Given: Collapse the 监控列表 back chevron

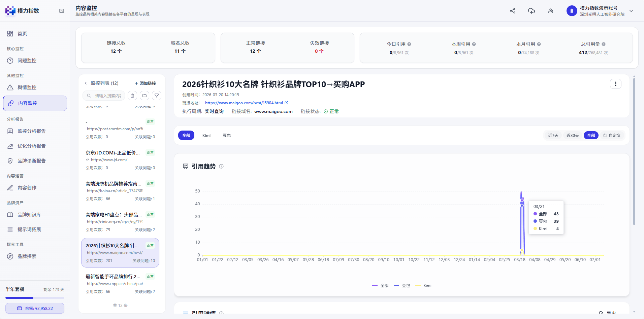Looking at the screenshot, I should (86, 83).
